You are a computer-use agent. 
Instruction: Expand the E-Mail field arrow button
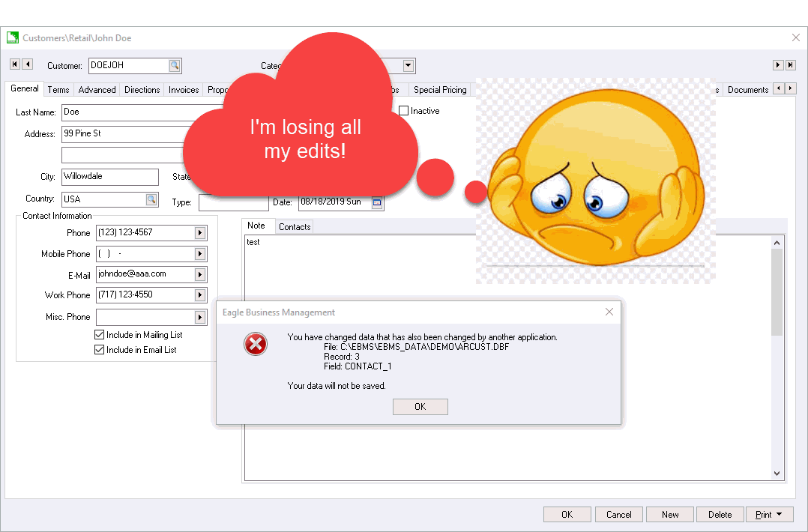click(200, 275)
